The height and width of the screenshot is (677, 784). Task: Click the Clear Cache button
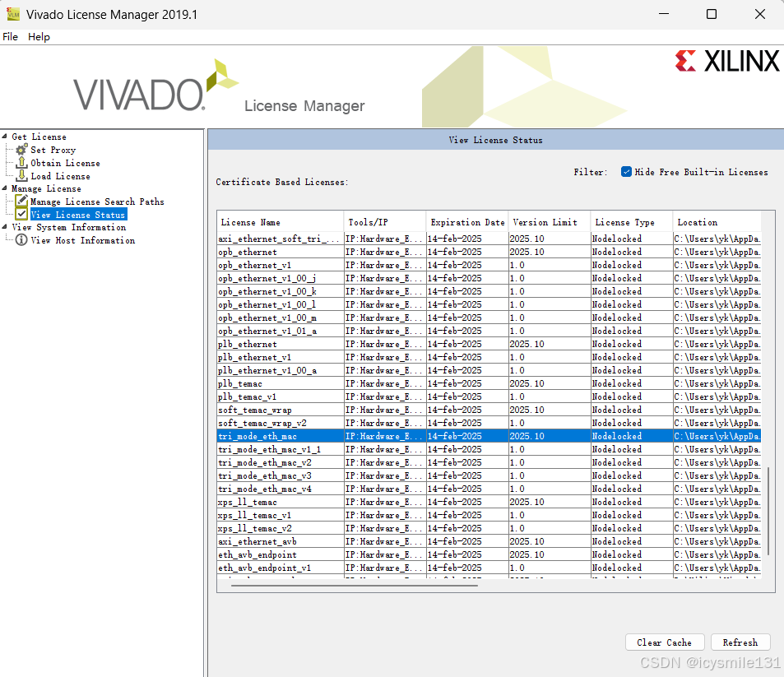tap(665, 642)
